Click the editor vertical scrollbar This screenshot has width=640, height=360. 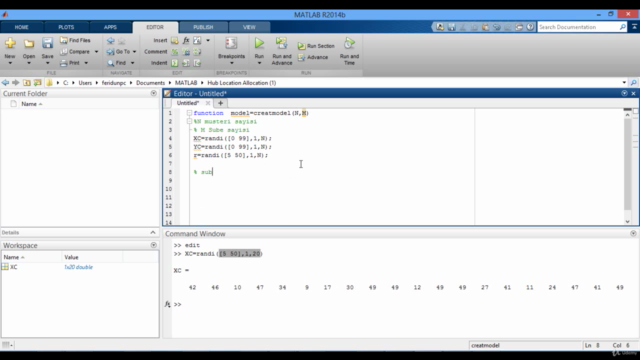click(x=627, y=164)
